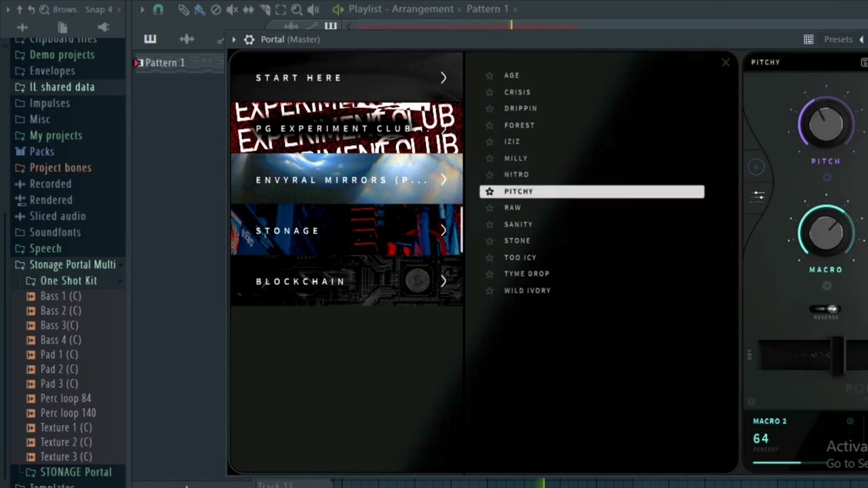The image size is (868, 488).
Task: Open the Presets menu in plugin header
Action: 838,39
